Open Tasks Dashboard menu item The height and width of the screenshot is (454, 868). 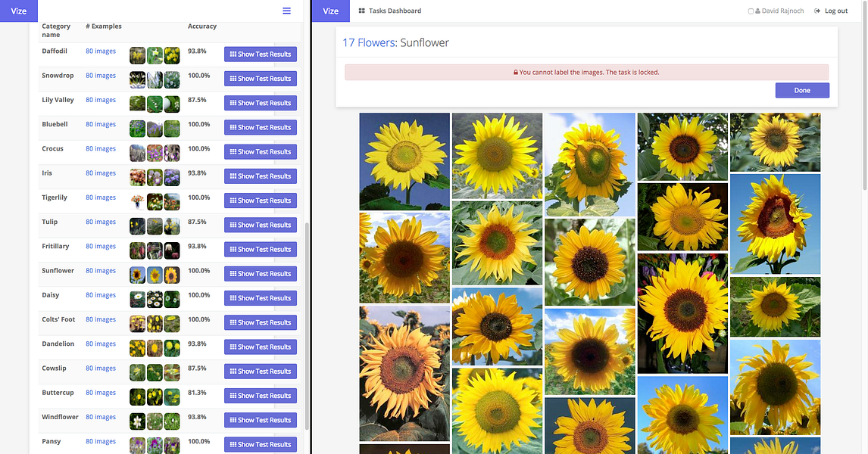(390, 11)
